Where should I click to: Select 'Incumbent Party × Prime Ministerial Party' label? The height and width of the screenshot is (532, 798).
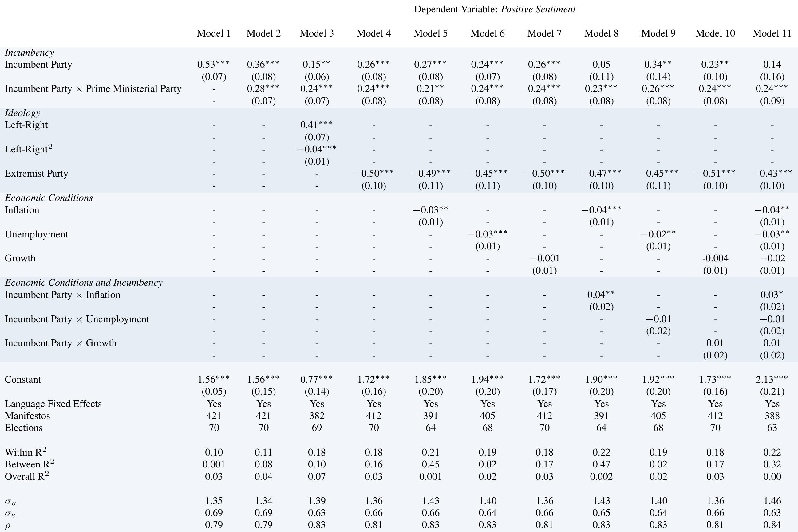[x=93, y=89]
